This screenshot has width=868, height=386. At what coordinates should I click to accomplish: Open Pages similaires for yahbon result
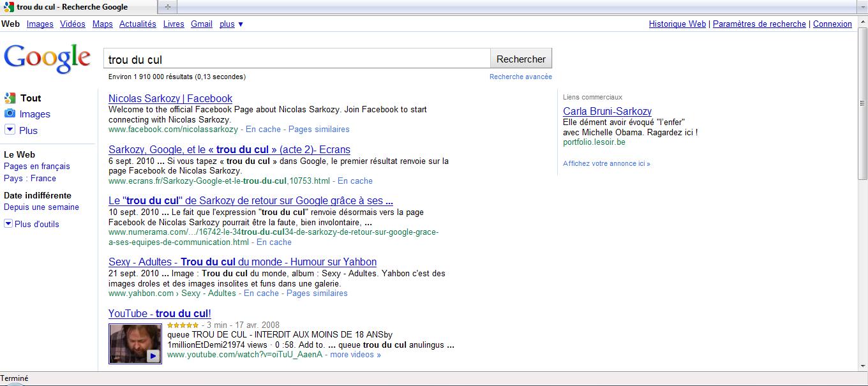(x=317, y=293)
